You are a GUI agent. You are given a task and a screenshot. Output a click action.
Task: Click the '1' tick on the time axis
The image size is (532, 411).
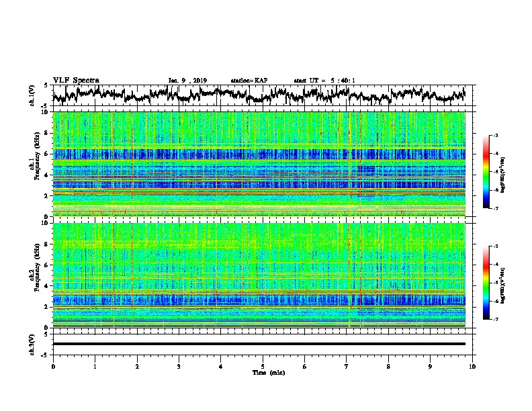pos(95,367)
